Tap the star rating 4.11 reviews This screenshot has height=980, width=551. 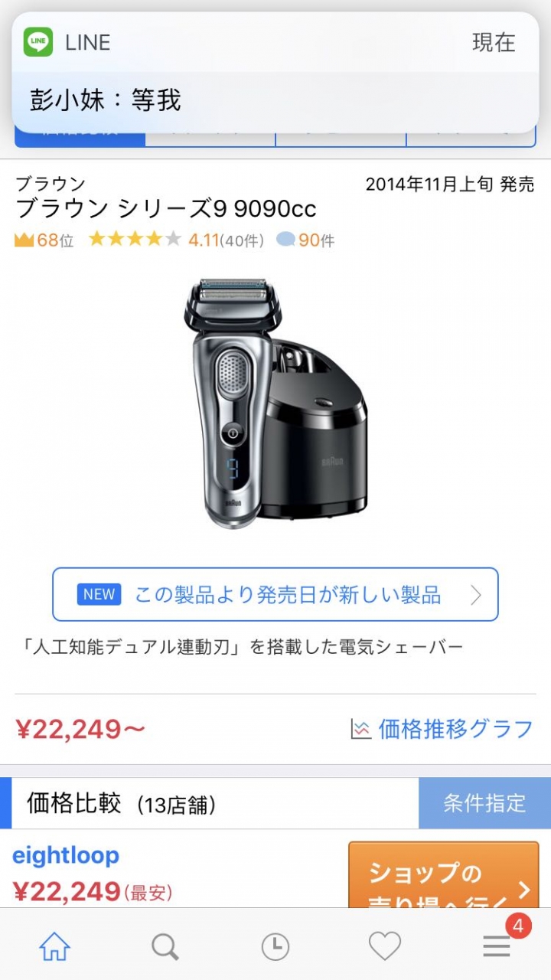tap(176, 240)
